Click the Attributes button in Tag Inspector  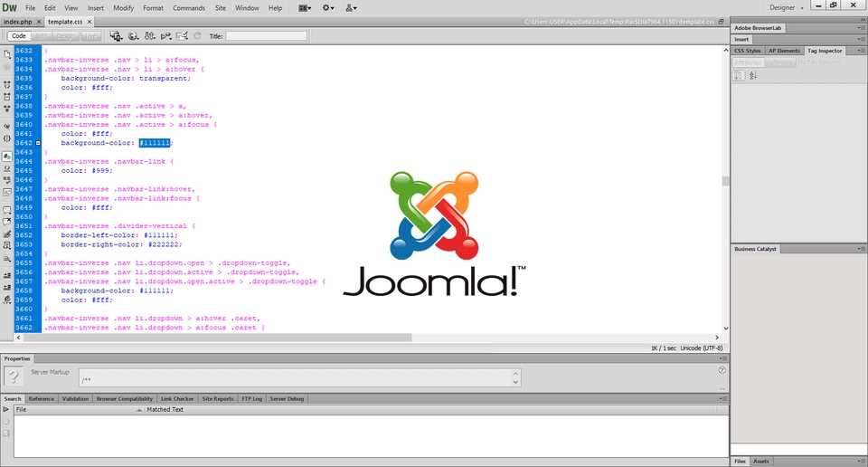[748, 62]
